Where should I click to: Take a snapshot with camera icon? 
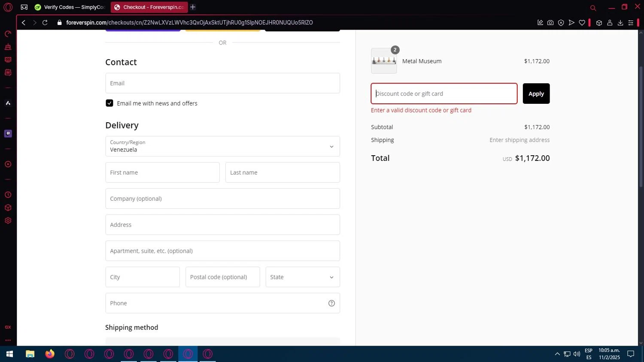pos(550,23)
